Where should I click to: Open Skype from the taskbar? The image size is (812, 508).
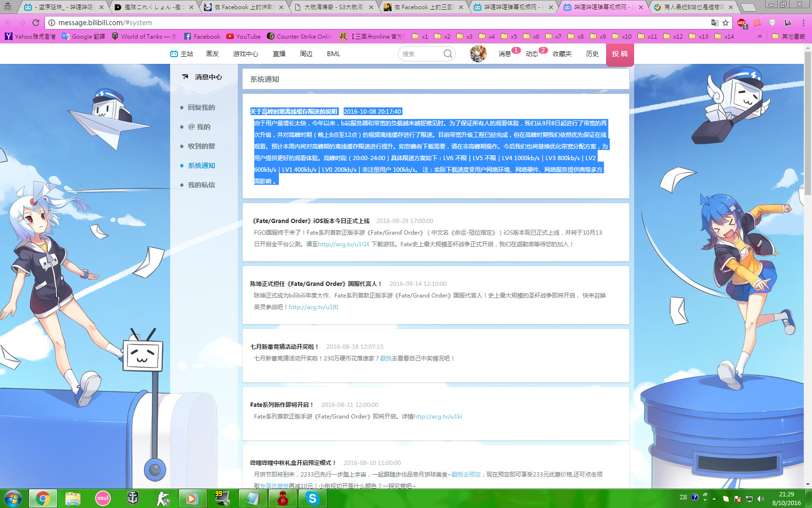point(313,498)
